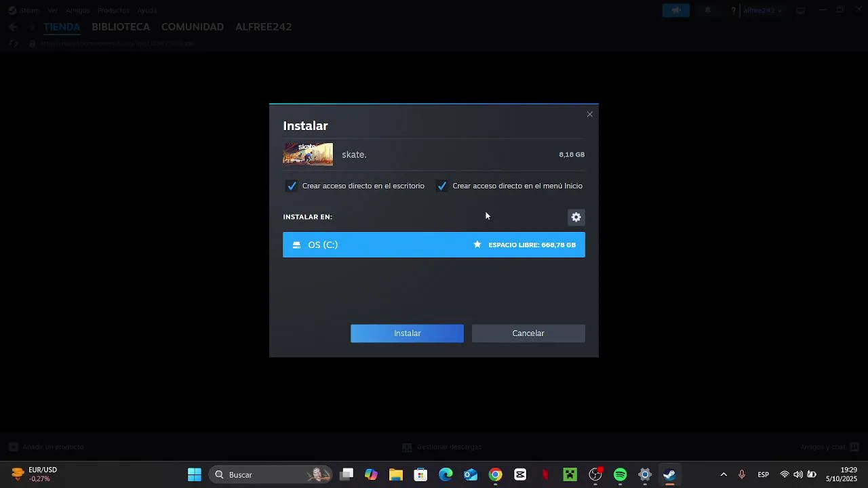This screenshot has height=488, width=868.
Task: Click the drive icon beside OS (C:)
Action: (296, 245)
